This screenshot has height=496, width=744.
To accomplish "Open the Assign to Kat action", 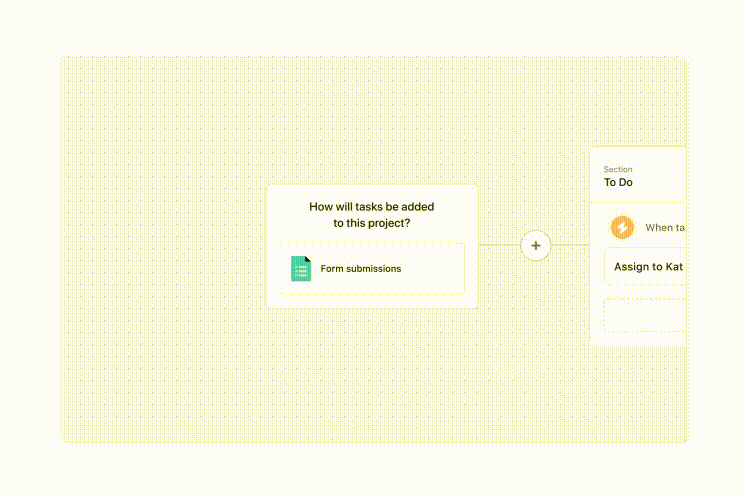I will (x=648, y=267).
